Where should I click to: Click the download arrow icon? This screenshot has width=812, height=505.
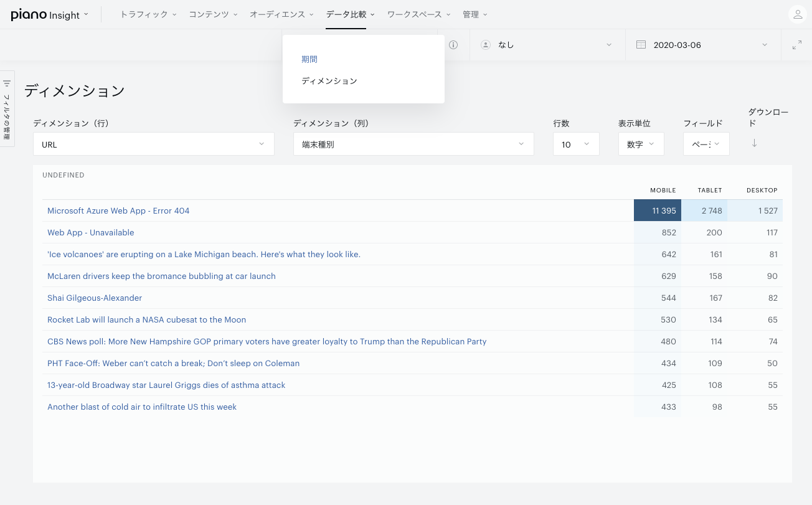[754, 143]
